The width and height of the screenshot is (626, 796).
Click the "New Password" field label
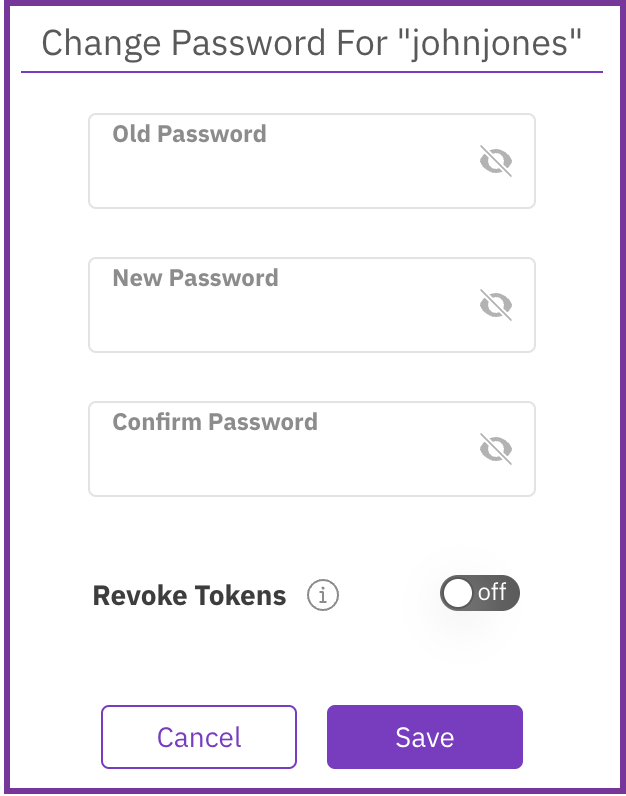tap(195, 278)
